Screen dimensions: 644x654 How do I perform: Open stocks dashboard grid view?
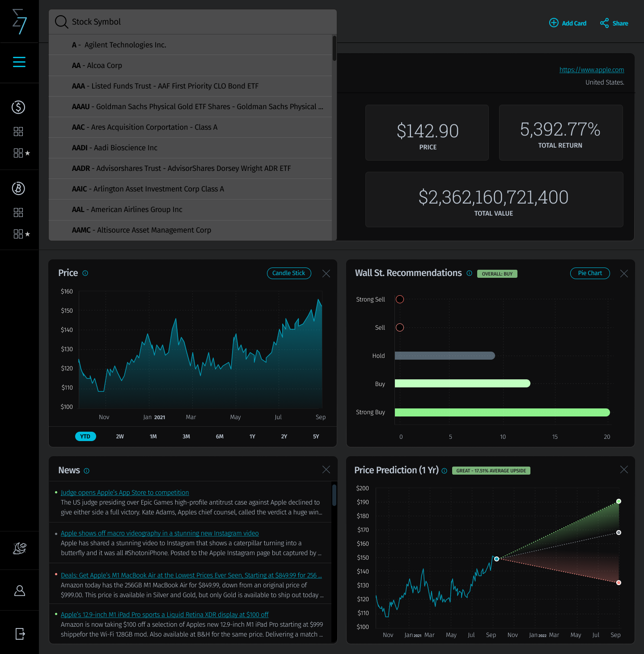(18, 132)
